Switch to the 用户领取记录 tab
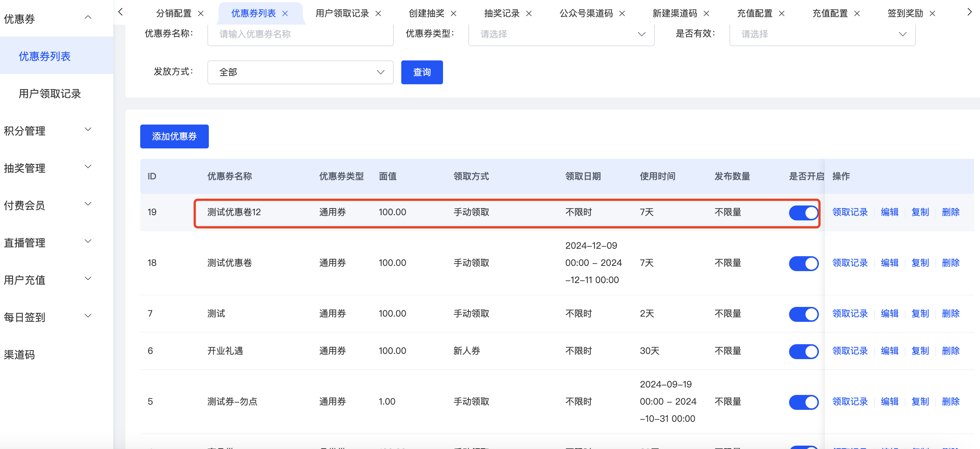 pyautogui.click(x=342, y=14)
